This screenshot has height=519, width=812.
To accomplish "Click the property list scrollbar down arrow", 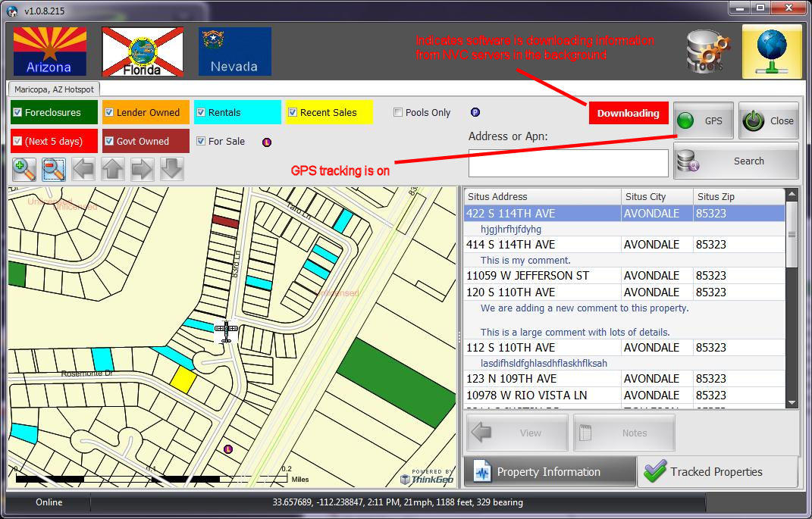I will click(x=792, y=402).
